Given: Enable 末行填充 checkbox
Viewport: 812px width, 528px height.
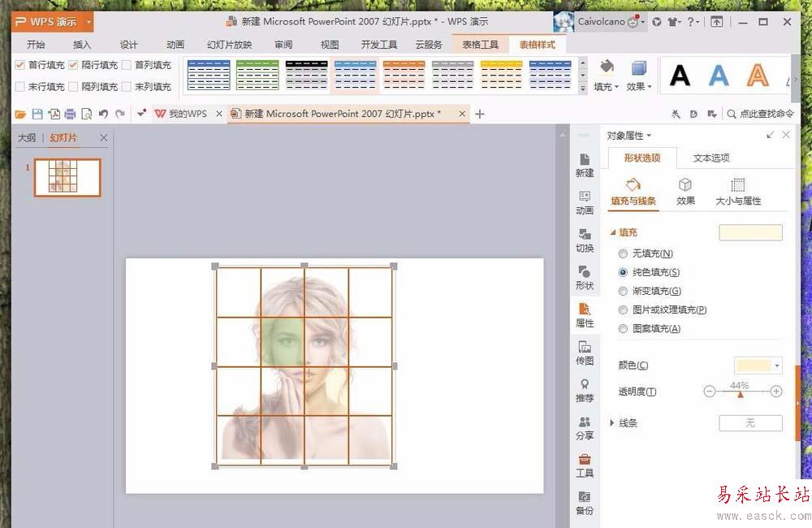Looking at the screenshot, I should [x=20, y=87].
